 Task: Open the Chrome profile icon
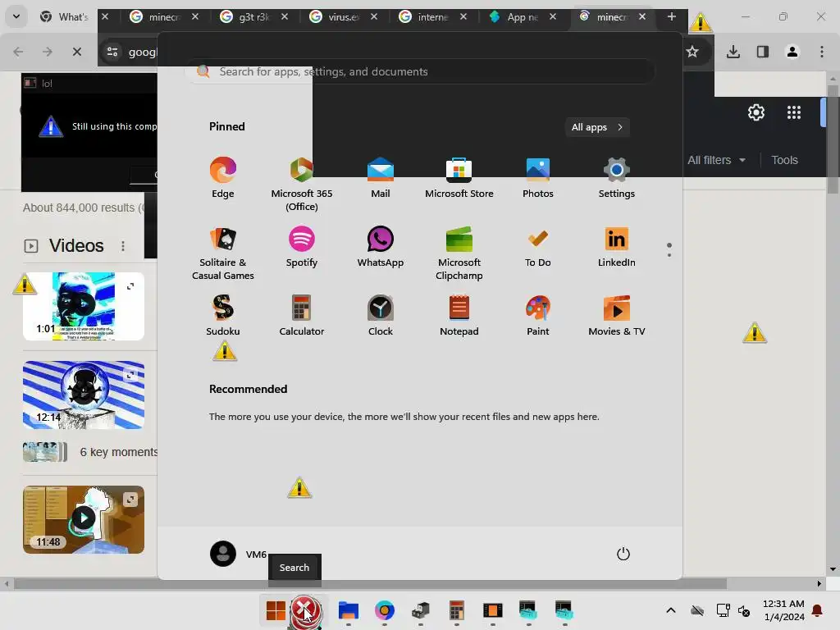coord(792,52)
